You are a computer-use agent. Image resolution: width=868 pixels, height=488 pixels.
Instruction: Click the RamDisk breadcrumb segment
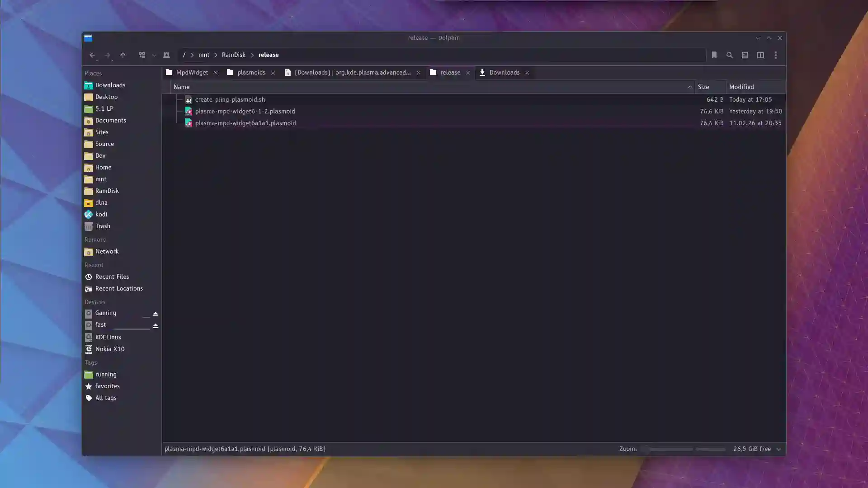pyautogui.click(x=233, y=55)
